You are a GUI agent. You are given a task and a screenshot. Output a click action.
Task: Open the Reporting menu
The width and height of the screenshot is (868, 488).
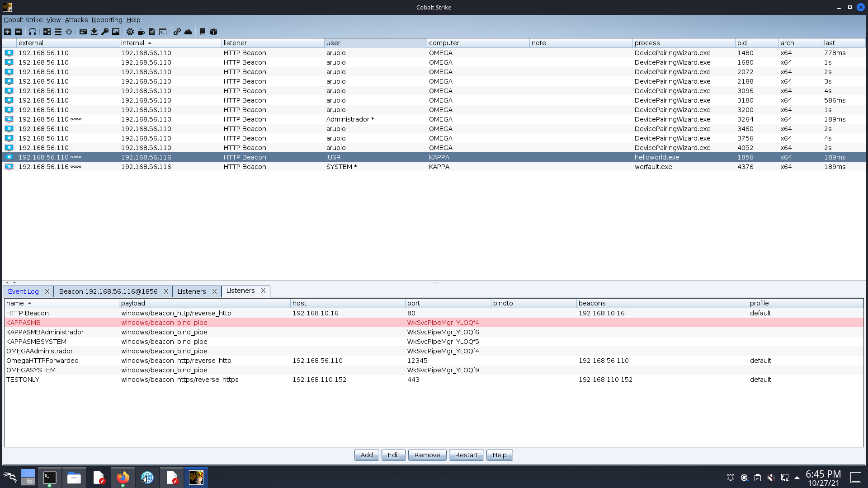click(x=107, y=20)
